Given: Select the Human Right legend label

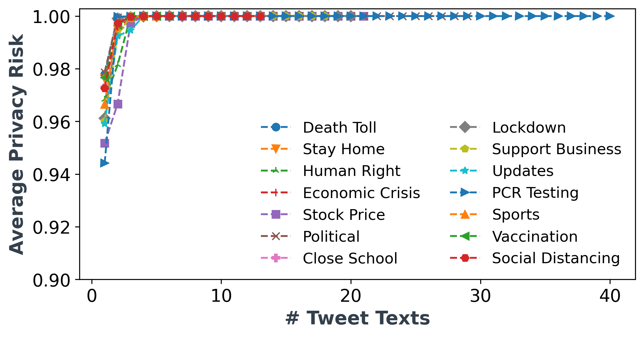Looking at the screenshot, I should [351, 171].
